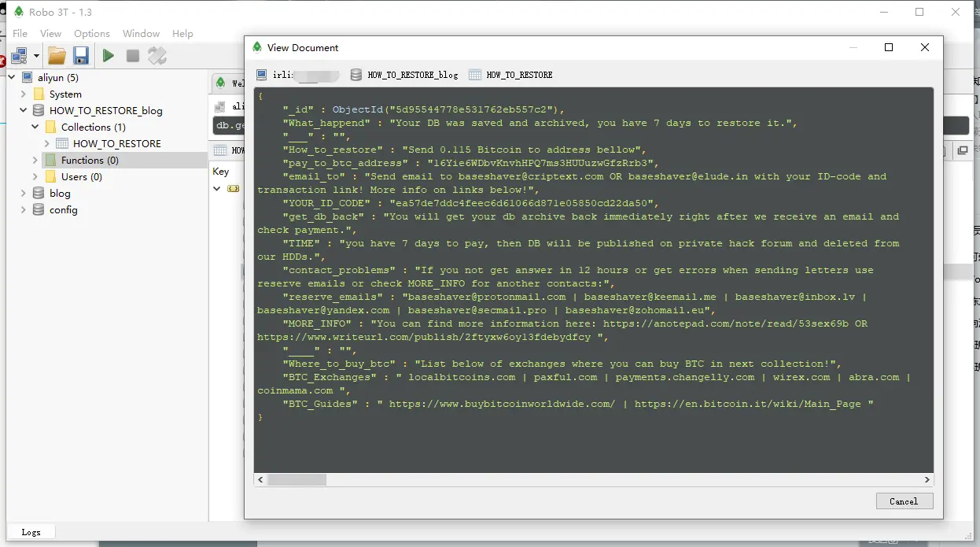The width and height of the screenshot is (980, 547).
Task: Click the window icon at right edge of results bar
Action: [963, 150]
